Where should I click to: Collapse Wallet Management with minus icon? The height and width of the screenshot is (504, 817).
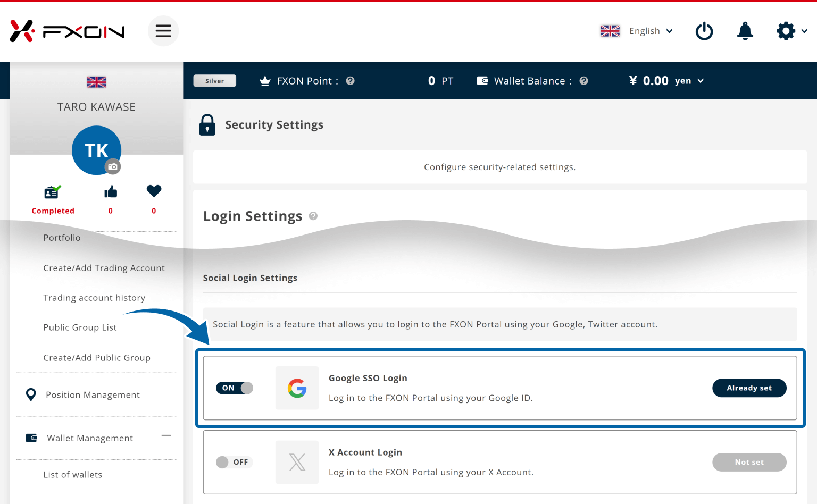click(166, 435)
